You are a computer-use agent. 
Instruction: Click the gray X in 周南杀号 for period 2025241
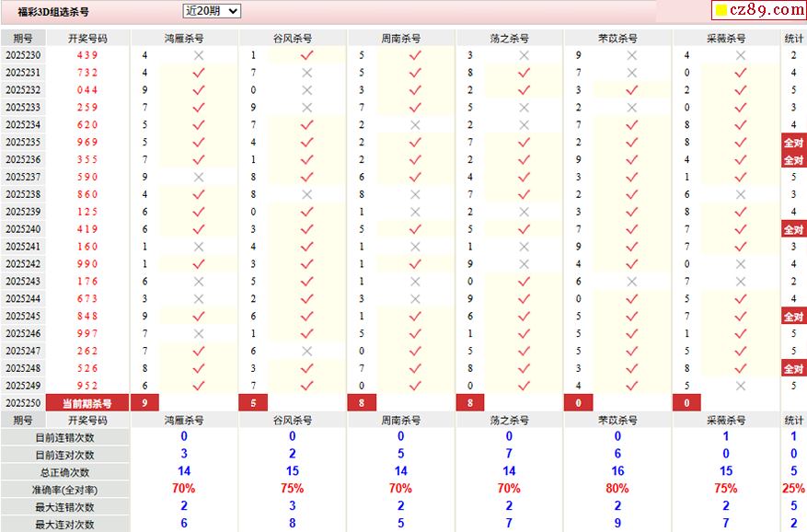(415, 247)
